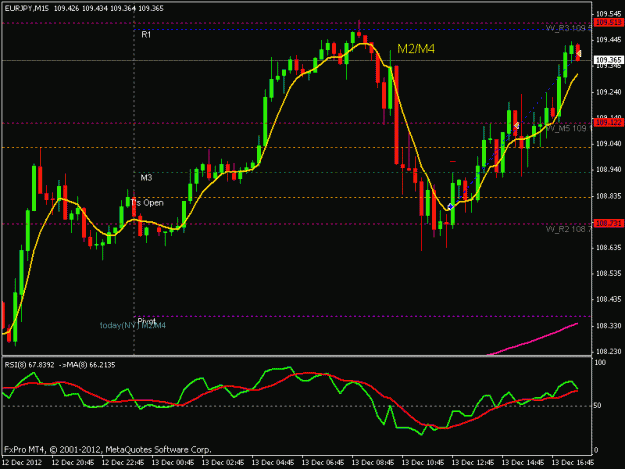Click the FxPro MT4 copyright text
This screenshot has width=625, height=469.
(x=108, y=449)
